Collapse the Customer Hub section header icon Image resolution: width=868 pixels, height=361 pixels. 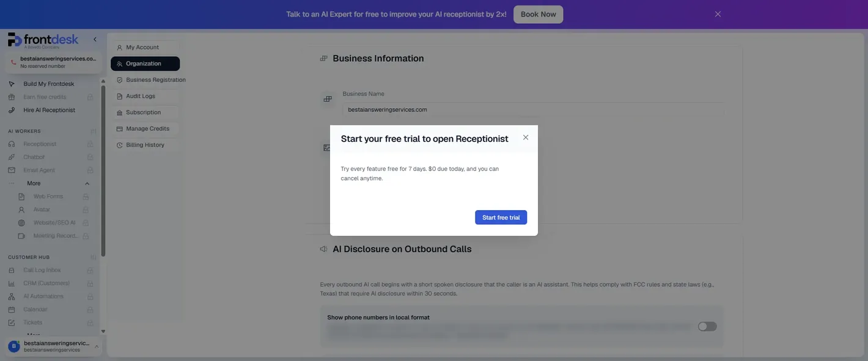pos(93,257)
